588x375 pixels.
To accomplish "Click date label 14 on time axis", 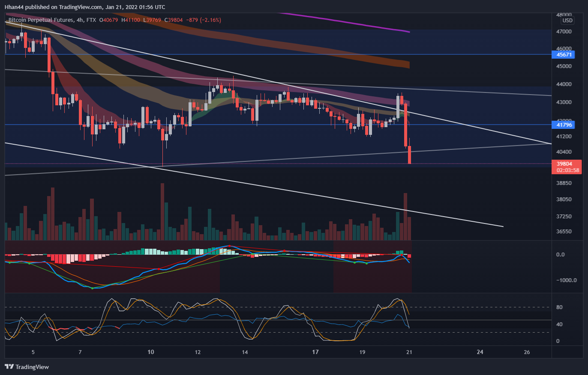I will click(x=245, y=352).
